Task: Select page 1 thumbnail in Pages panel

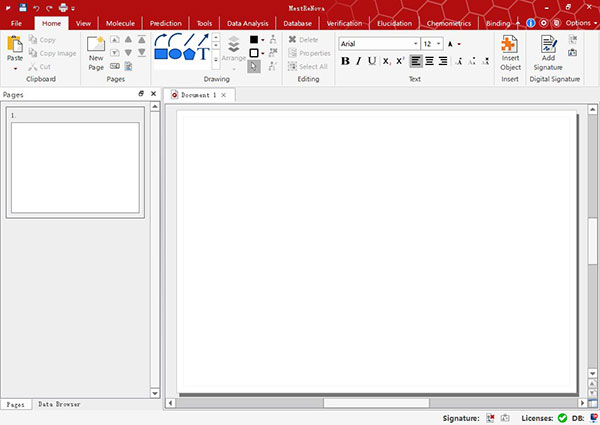Action: [x=75, y=168]
